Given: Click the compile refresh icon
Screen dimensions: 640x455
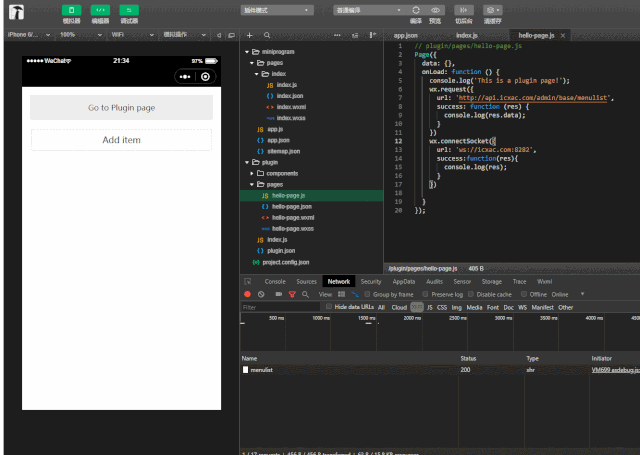Looking at the screenshot, I should [x=416, y=10].
